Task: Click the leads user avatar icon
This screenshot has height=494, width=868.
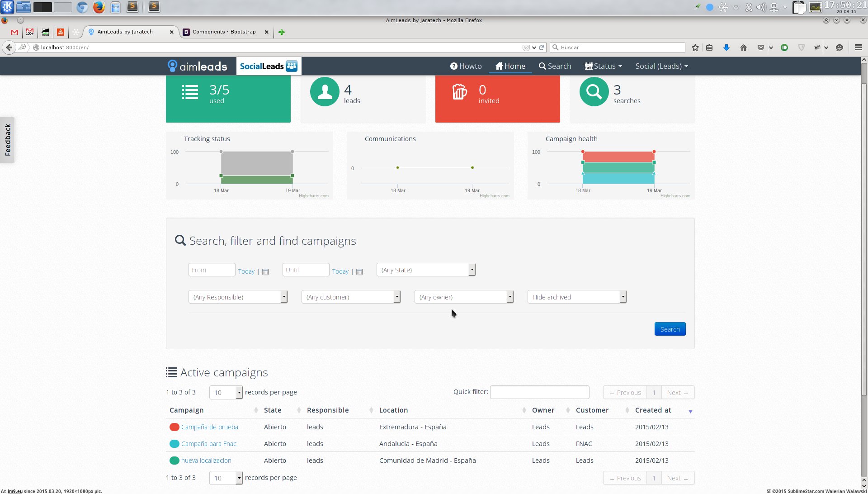Action: click(325, 91)
